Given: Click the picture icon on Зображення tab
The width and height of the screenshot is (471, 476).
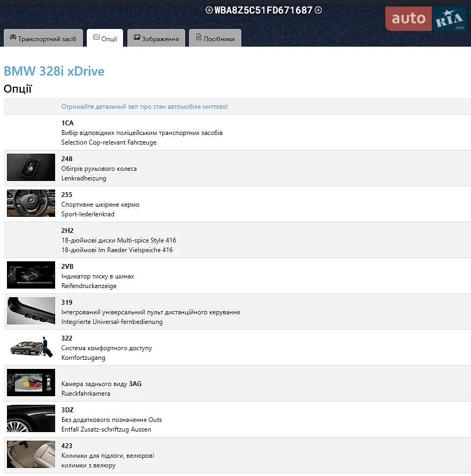Looking at the screenshot, I should point(137,37).
